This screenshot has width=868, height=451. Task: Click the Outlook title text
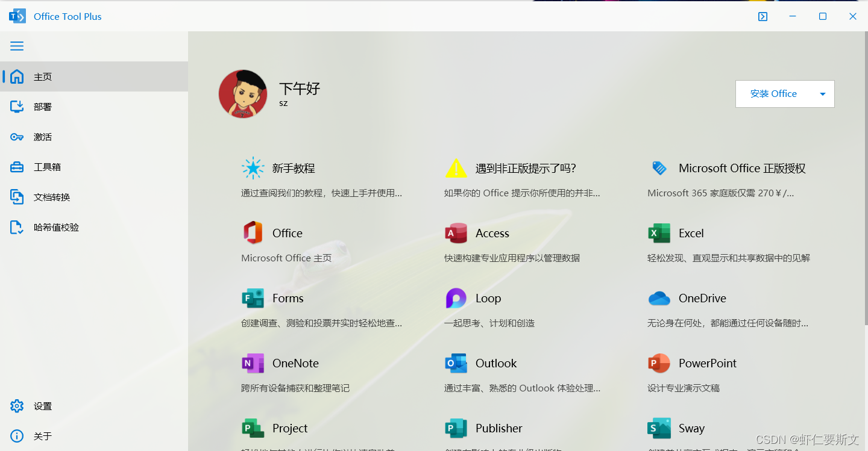[x=496, y=363]
